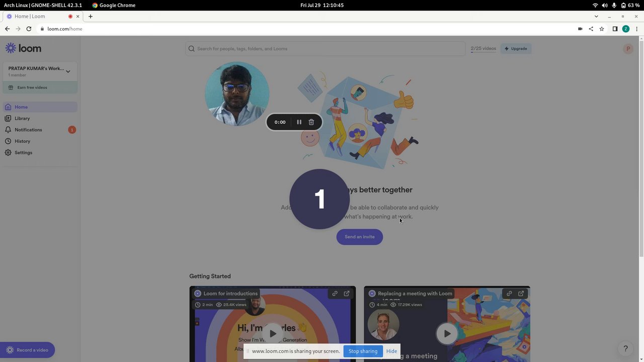Click the Upgrade button
Screen dimensions: 644x362
(516, 49)
